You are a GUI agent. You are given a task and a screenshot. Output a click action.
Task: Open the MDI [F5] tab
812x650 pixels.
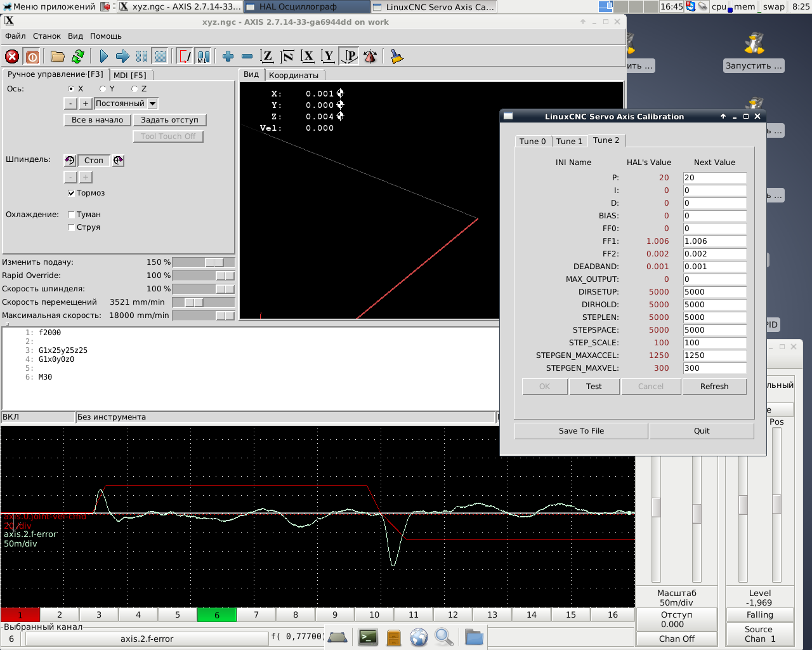130,75
